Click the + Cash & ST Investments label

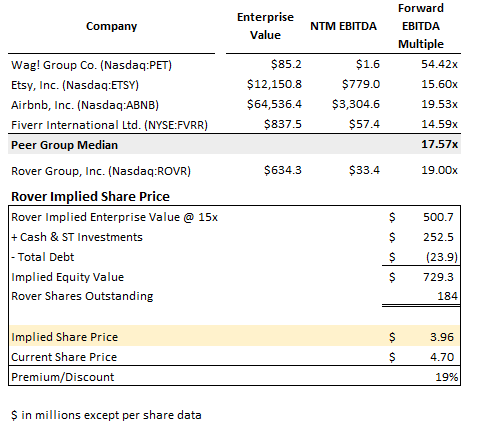tap(77, 237)
